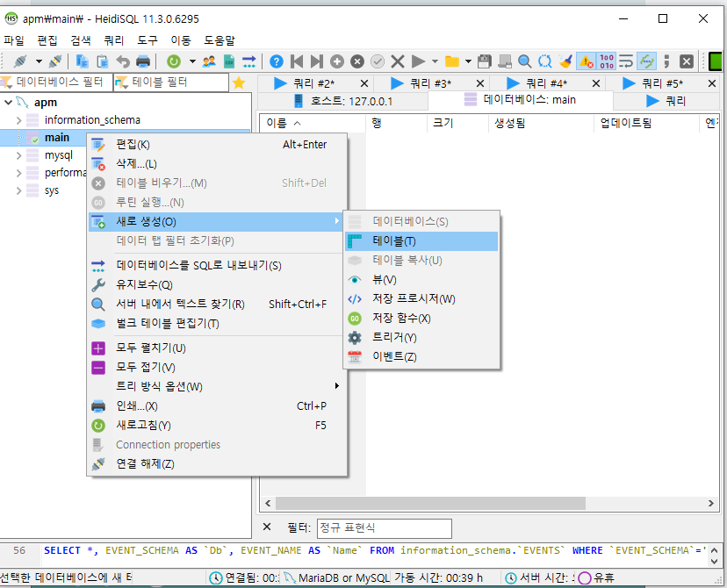The width and height of the screenshot is (727, 588).
Task: Toggle word wrap toolbar button
Action: 626,61
